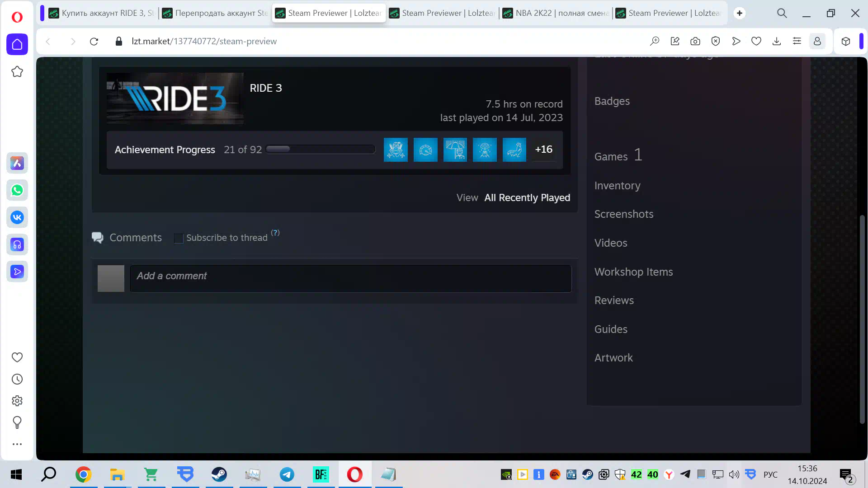Switch to 'Перепродать аккаунт Ste' tab
The height and width of the screenshot is (488, 868).
215,13
